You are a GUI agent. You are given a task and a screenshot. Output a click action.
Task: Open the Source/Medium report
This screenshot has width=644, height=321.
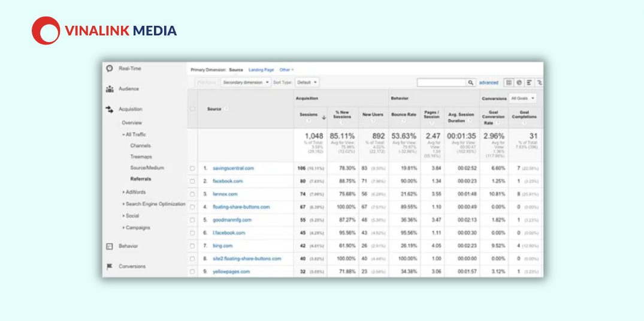pos(147,168)
